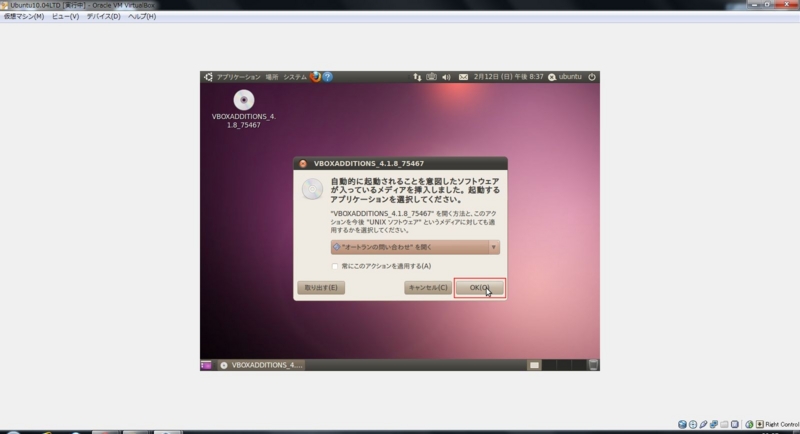800x434 pixels.
Task: Confirm with the OK(O) button
Action: coord(480,288)
